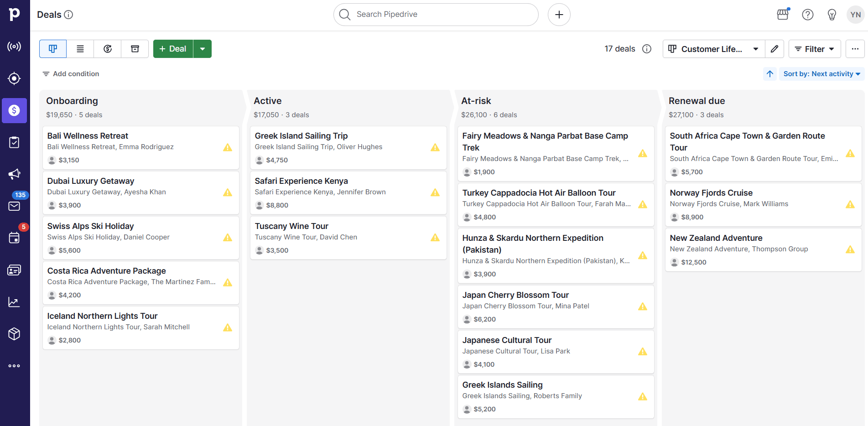Click the quick add plus button
This screenshot has width=868, height=426.
click(559, 15)
